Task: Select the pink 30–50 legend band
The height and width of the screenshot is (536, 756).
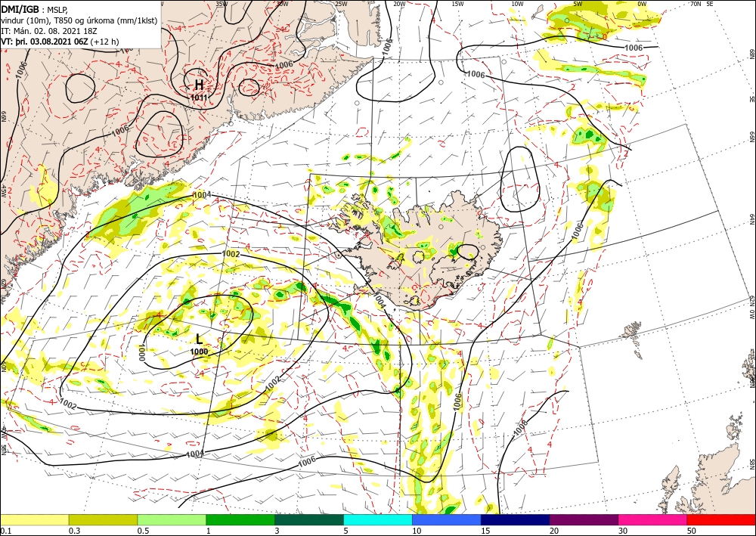Action: (653, 519)
